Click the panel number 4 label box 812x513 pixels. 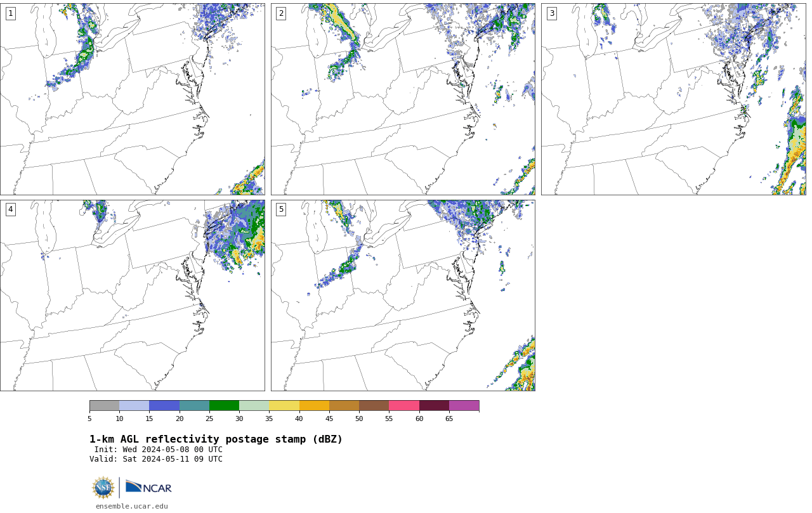[10, 209]
